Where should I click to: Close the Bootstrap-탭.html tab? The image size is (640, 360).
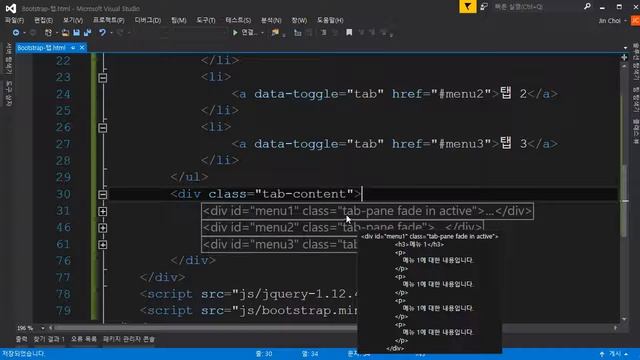82,48
